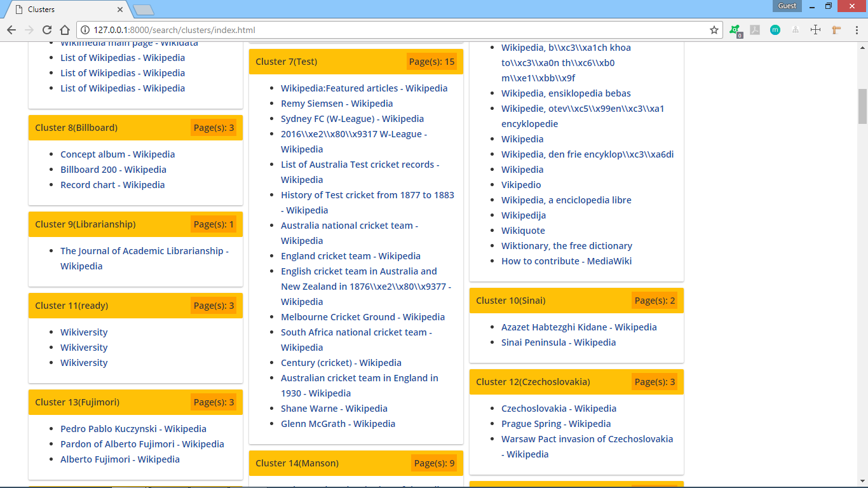Open List of Australia Test cricket records

pyautogui.click(x=360, y=172)
